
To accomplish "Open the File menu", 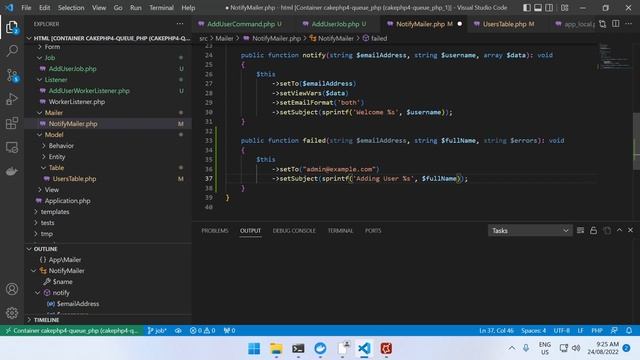I will [x=26, y=8].
